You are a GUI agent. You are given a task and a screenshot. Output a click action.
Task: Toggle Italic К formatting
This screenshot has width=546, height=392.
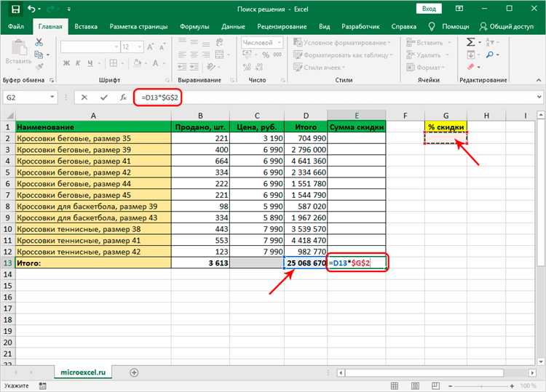(78, 63)
